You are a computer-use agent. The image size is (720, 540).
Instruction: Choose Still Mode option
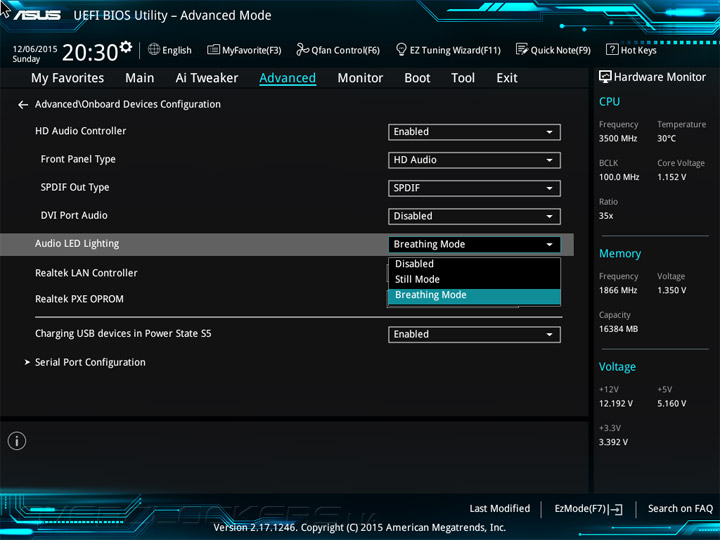(x=474, y=279)
